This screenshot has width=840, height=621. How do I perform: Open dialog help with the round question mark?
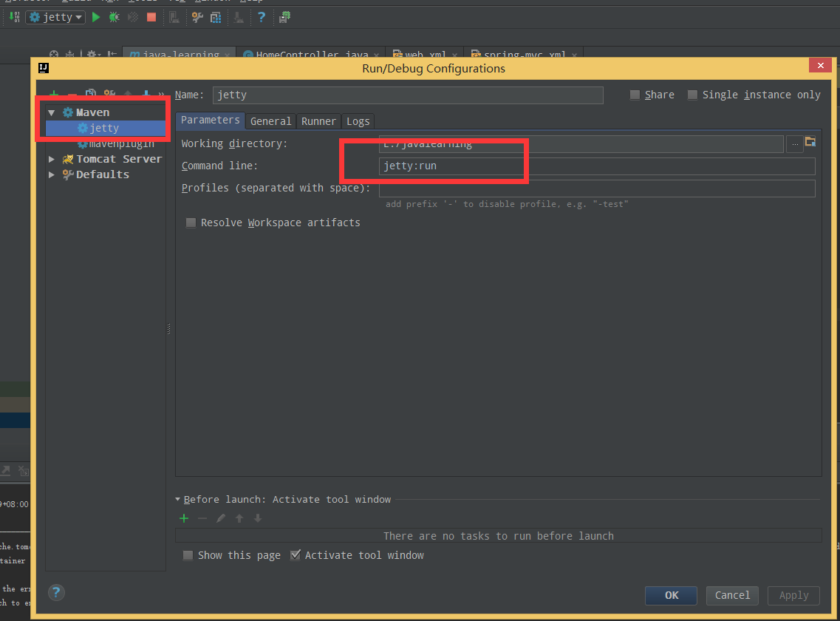56,593
